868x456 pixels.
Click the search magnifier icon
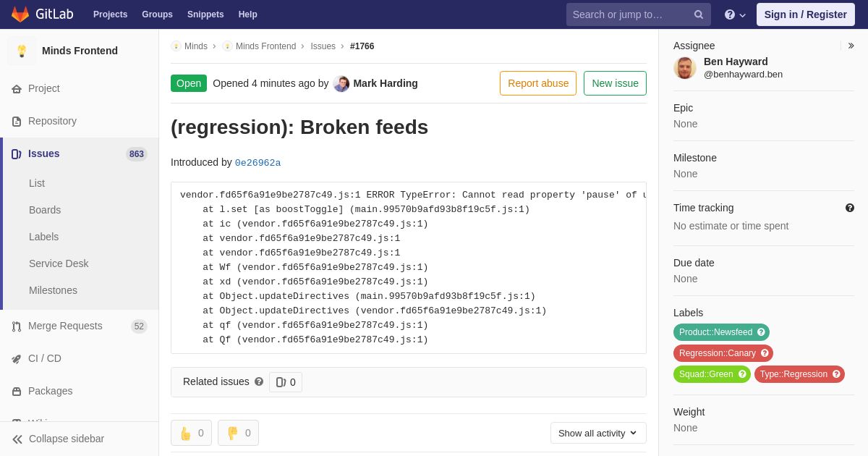point(698,14)
